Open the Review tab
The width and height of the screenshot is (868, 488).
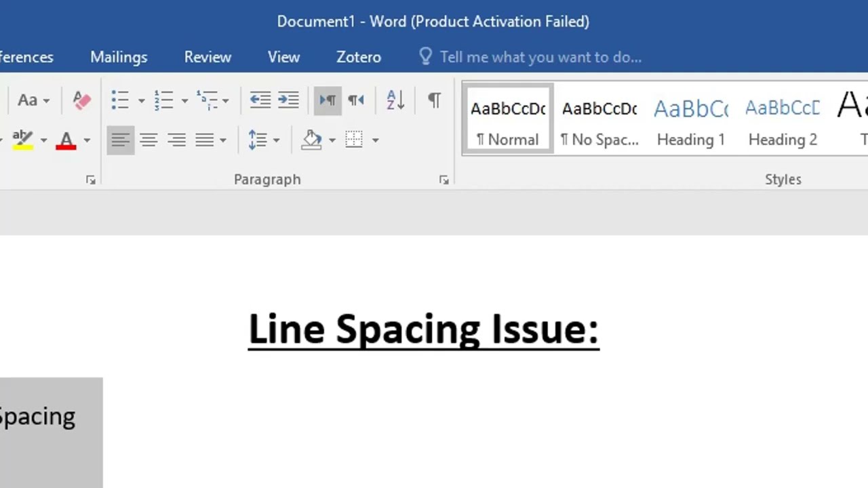[208, 57]
